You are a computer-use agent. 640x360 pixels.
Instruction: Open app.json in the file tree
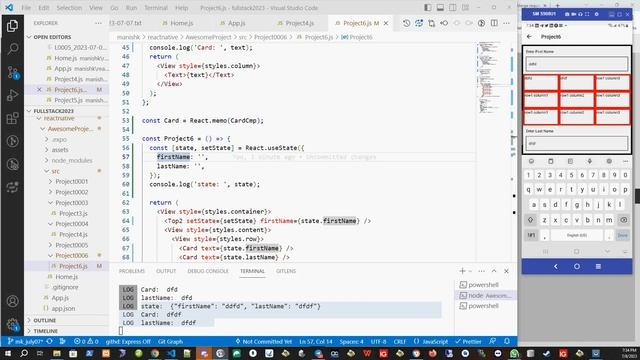click(63, 308)
